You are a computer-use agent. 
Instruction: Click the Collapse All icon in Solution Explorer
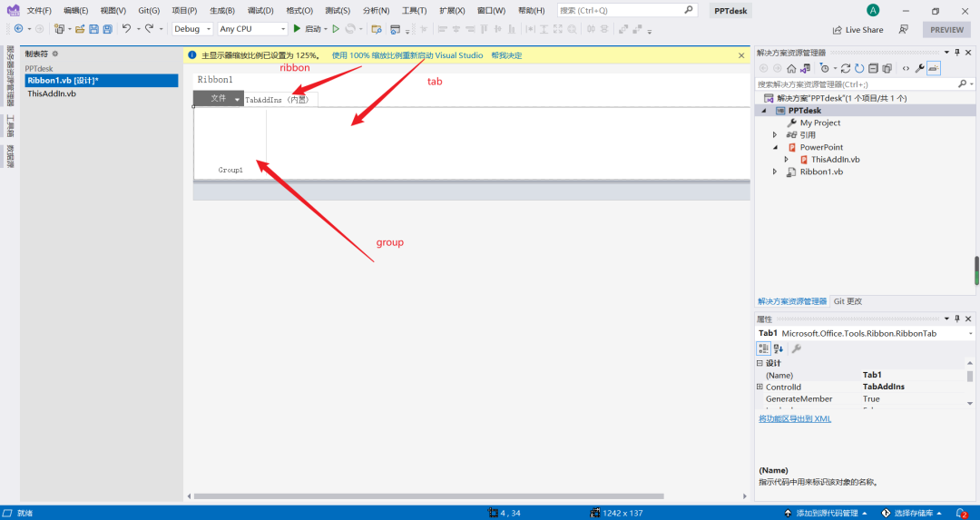coord(873,68)
